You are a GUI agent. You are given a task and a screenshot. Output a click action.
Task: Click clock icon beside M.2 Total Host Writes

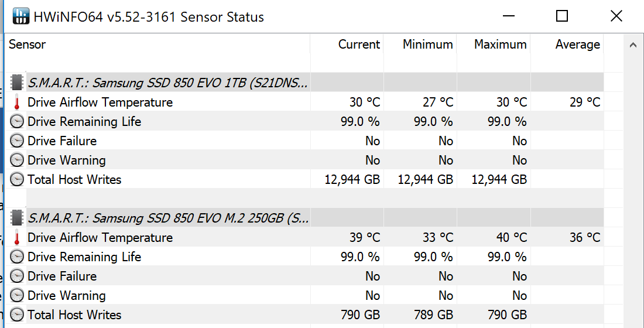(x=18, y=315)
